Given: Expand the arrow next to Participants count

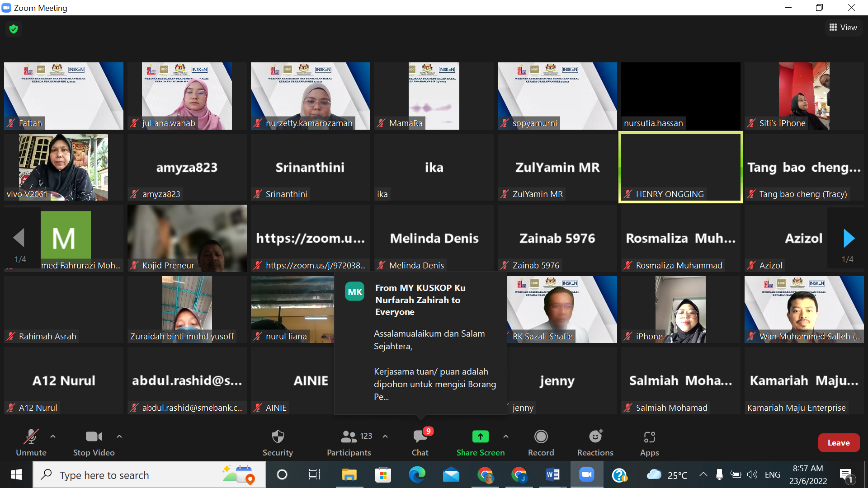Looking at the screenshot, I should [x=385, y=436].
